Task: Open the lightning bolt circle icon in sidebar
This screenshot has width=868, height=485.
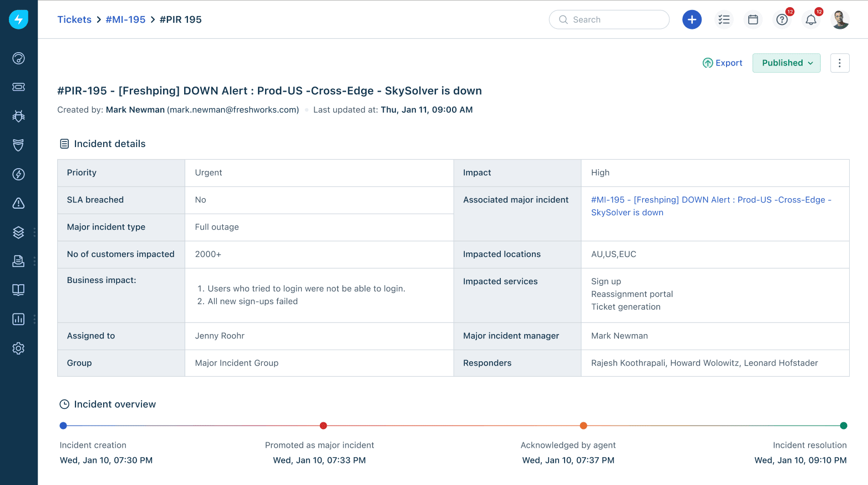Action: point(18,174)
